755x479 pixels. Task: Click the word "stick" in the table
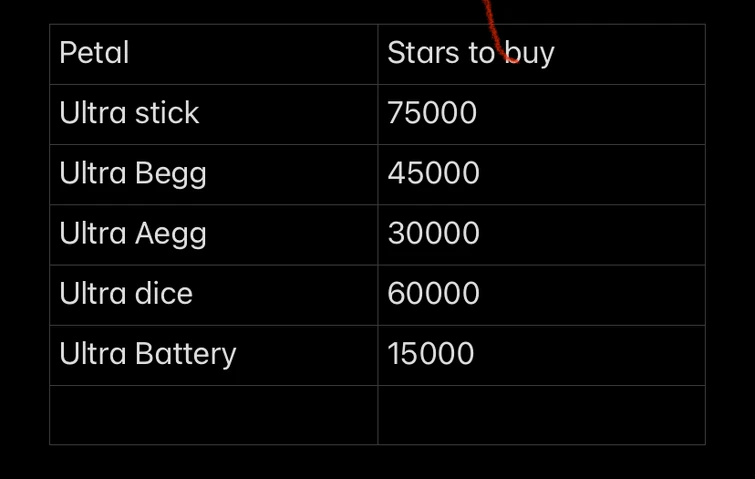pos(167,113)
